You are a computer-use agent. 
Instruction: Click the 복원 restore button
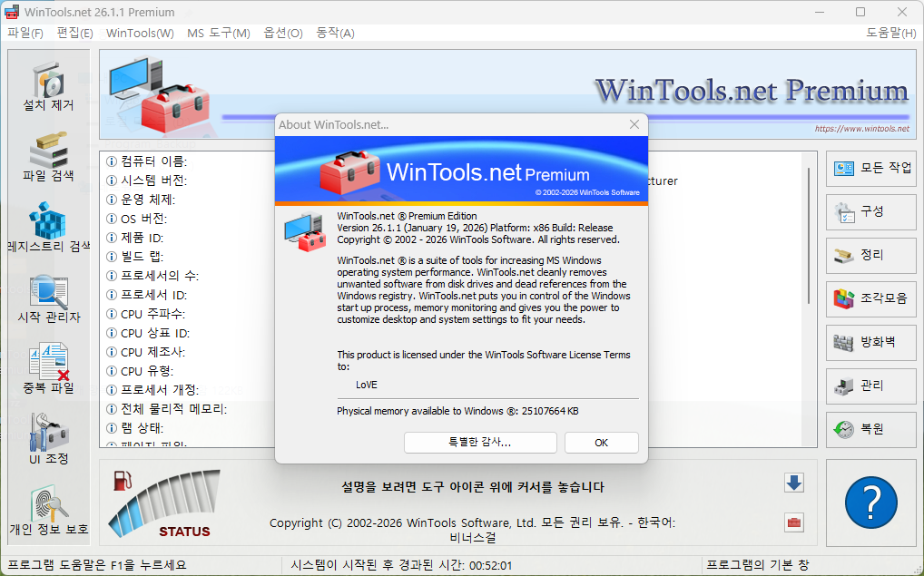(871, 429)
